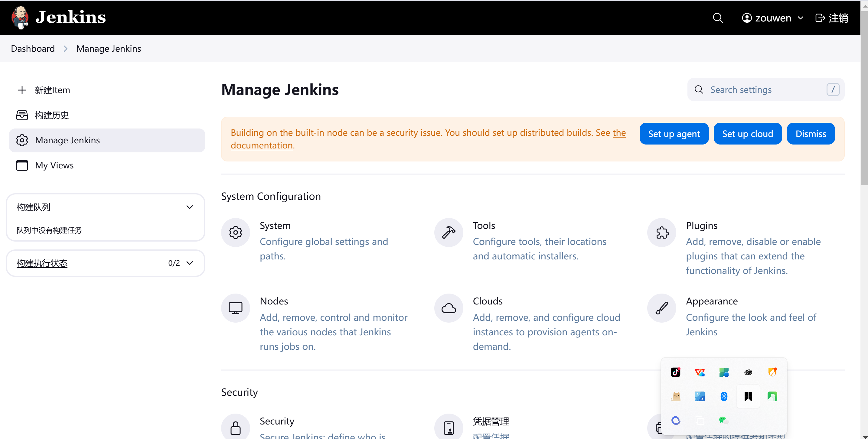Open the Adobe Creative Cloud tray icon

[748, 372]
